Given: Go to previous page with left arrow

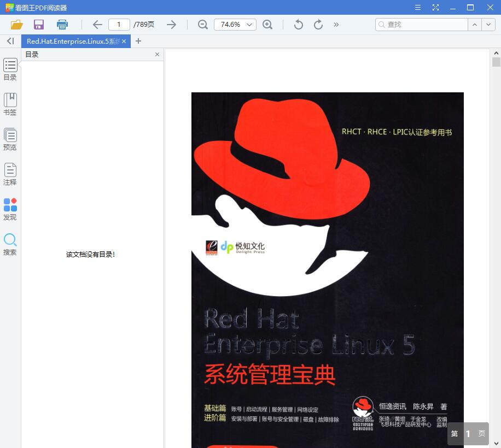Looking at the screenshot, I should click(97, 25).
